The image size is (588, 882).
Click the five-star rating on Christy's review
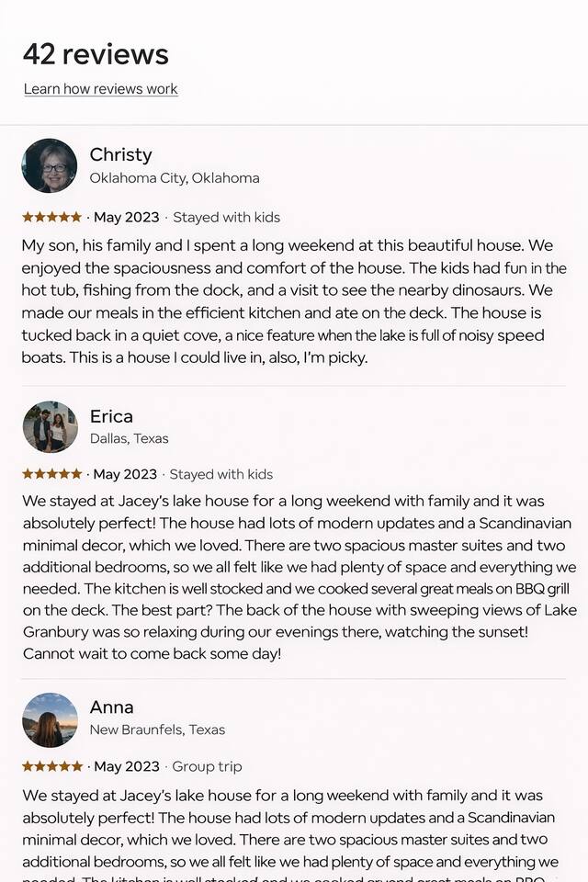[x=51, y=218]
